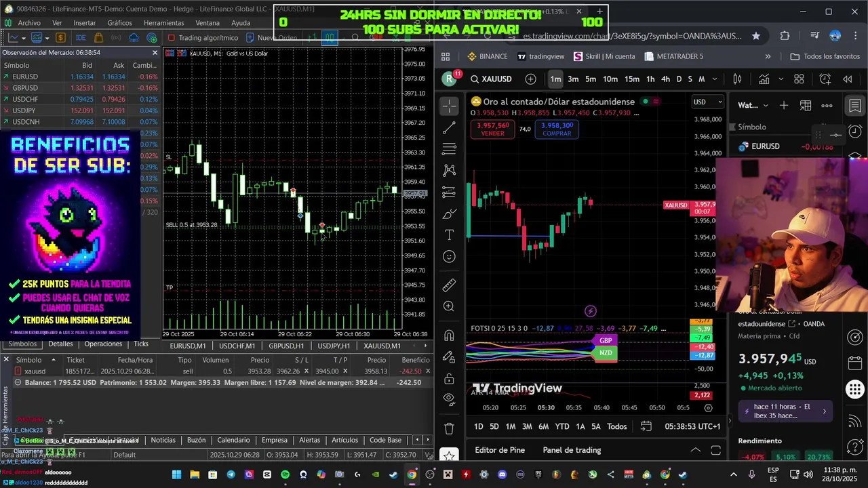This screenshot has width=868, height=488.
Task: Select the YTD date range
Action: [562, 426]
